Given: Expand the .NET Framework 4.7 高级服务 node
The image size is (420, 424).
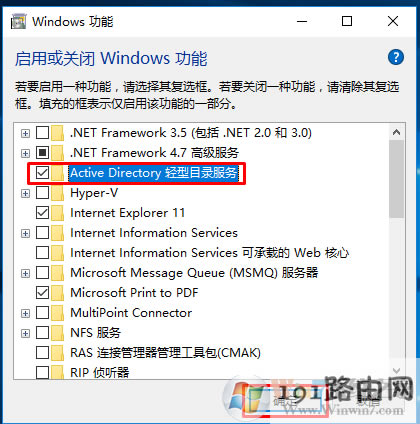Looking at the screenshot, I should click(x=25, y=153).
